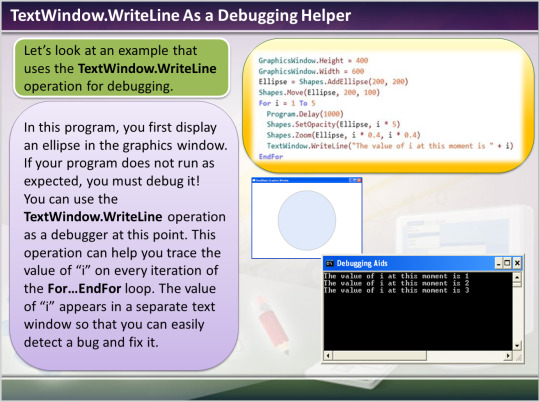Click bold 'TextWindow.WriteLine' in the purple box
This screenshot has height=402, width=540.
[93, 217]
